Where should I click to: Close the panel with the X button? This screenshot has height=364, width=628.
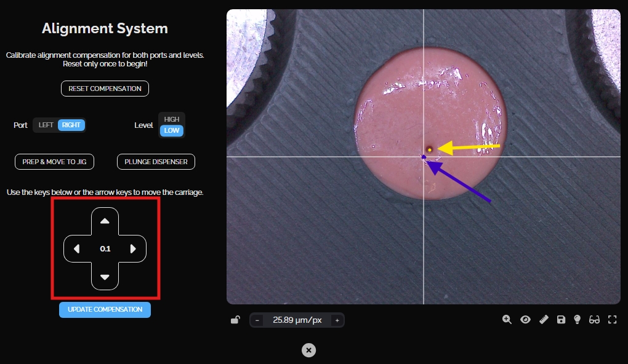click(x=309, y=350)
